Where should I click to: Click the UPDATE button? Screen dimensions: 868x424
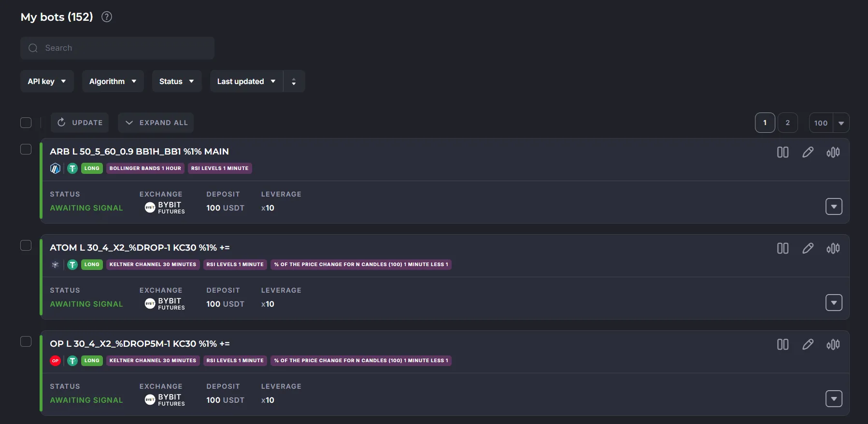[80, 123]
